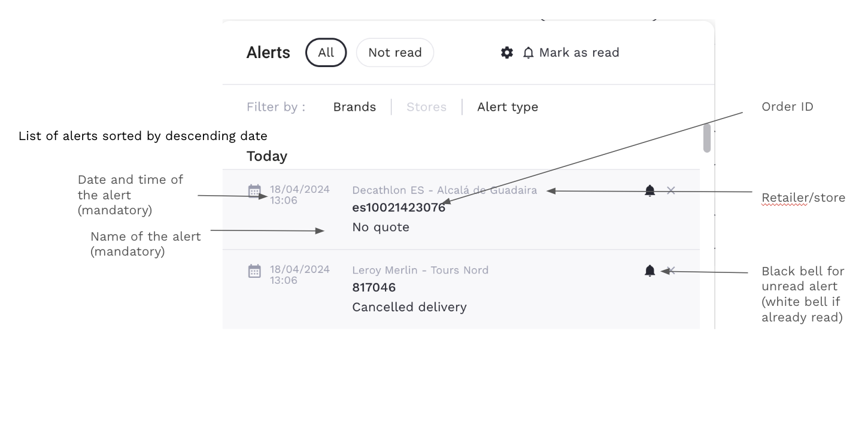Dismiss the Leroy Merlin alert

(x=672, y=271)
